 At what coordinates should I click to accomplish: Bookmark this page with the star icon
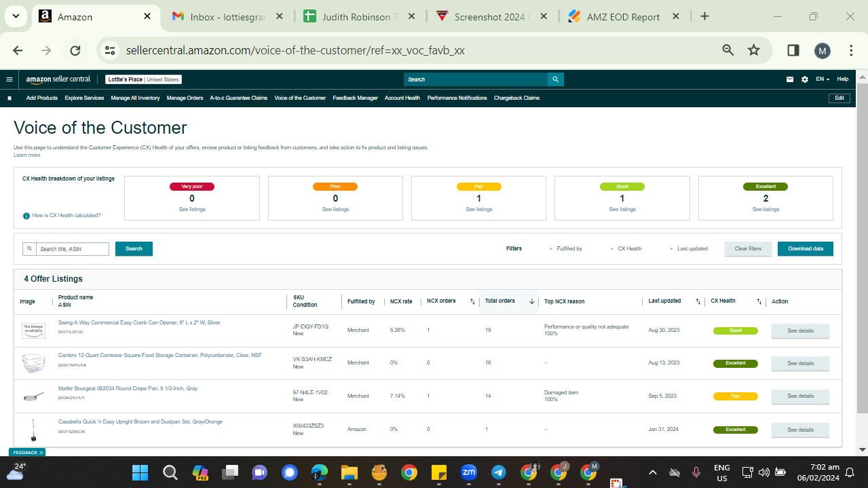753,50
